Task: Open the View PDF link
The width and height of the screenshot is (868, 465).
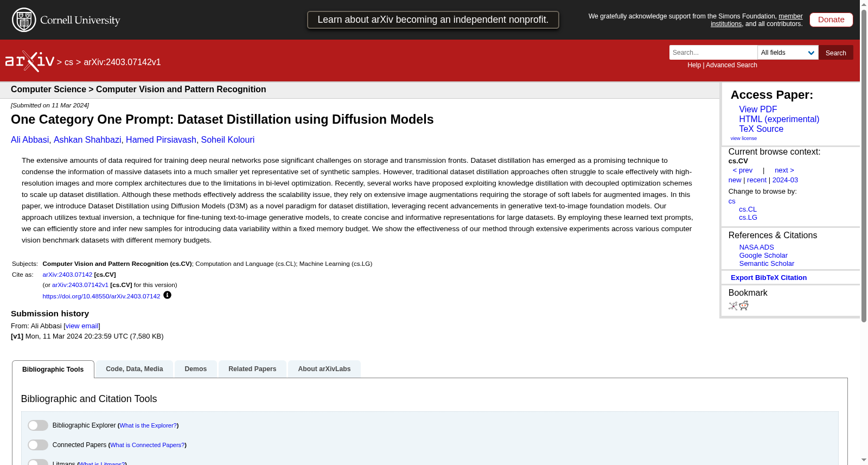Action: [758, 110]
